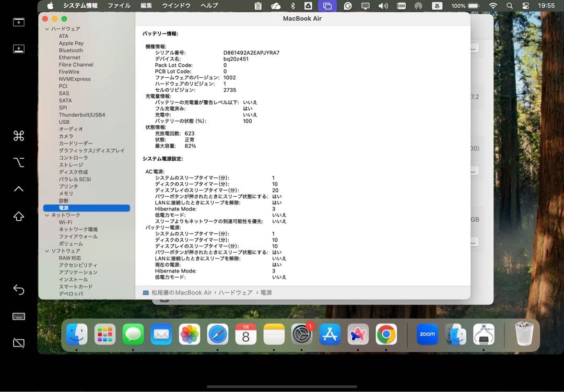
Task: Collapse the ハードウェア section in the sidebar
Action: (x=47, y=29)
